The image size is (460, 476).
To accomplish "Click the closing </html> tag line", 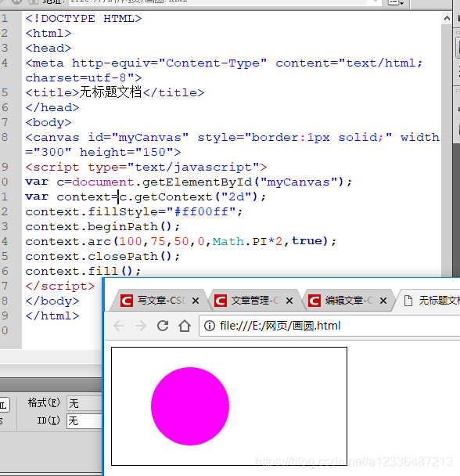I will coord(52,316).
